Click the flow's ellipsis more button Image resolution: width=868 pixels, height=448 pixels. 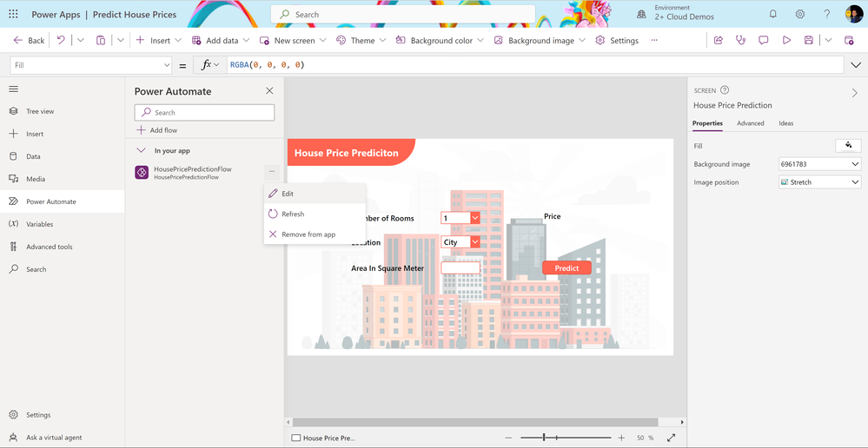[272, 172]
